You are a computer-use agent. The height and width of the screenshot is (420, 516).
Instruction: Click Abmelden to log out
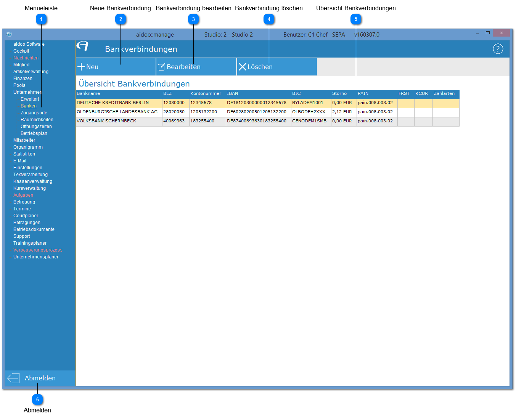tap(40, 378)
